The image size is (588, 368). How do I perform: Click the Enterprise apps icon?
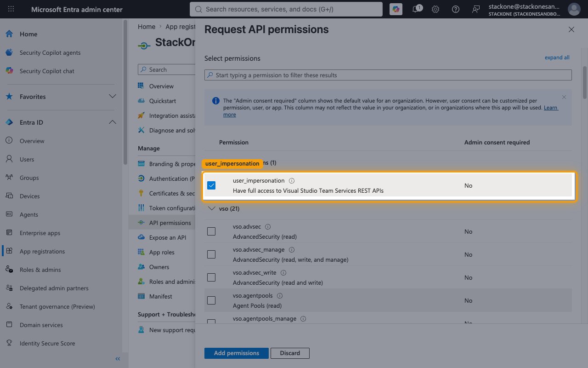pos(9,233)
